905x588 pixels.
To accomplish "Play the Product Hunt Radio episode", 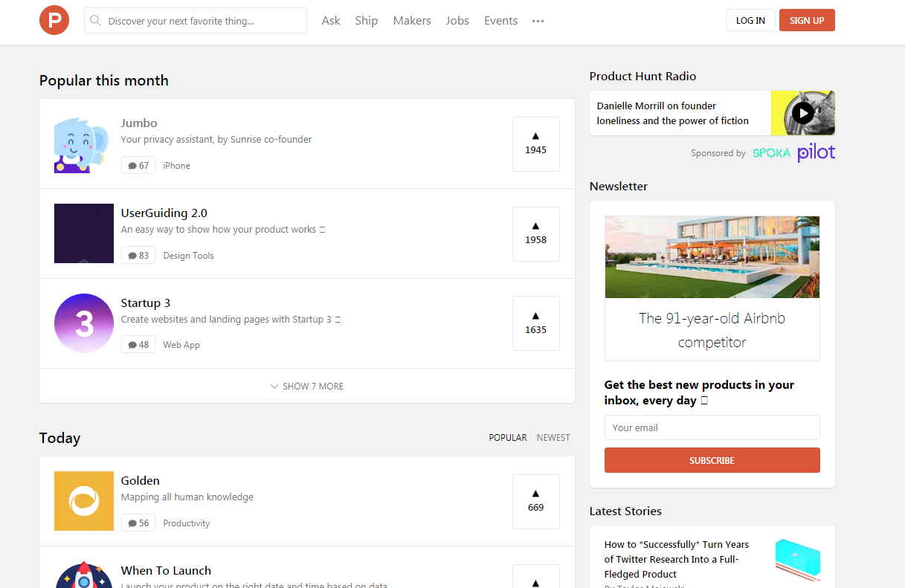I will (803, 113).
